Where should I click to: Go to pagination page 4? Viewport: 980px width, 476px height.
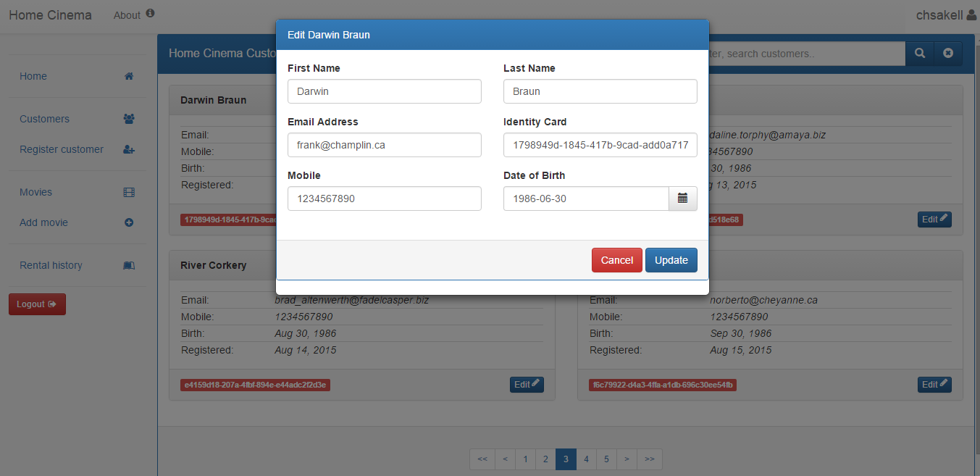pyautogui.click(x=586, y=459)
